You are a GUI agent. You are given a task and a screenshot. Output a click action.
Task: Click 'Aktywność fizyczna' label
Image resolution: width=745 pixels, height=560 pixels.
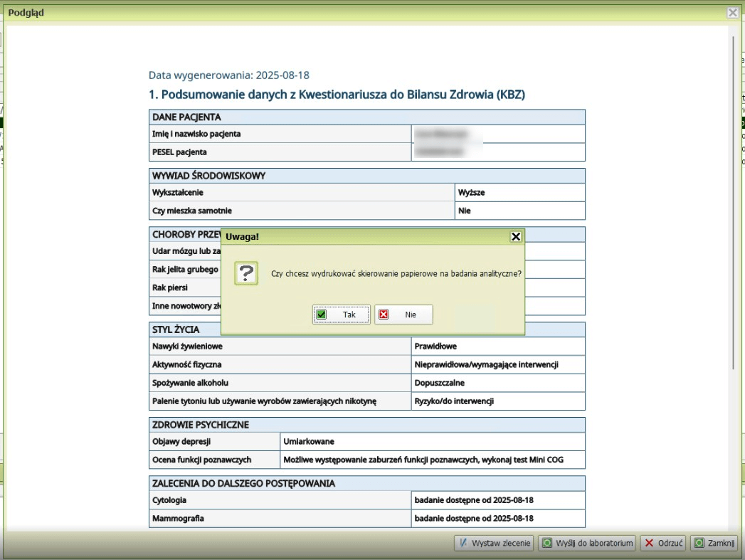pyautogui.click(x=186, y=364)
